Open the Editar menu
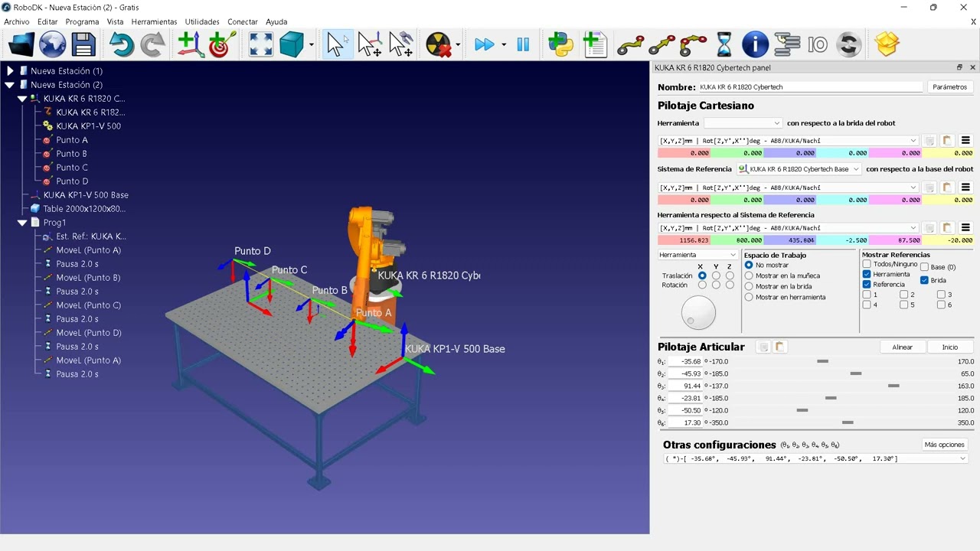Image resolution: width=980 pixels, height=551 pixels. [x=47, y=21]
